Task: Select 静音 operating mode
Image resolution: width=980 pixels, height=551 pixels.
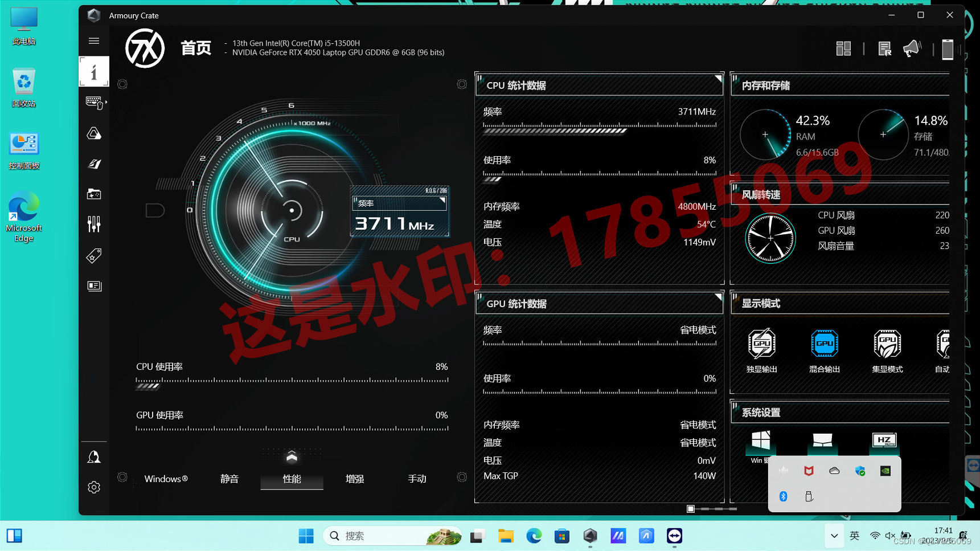Action: click(229, 479)
